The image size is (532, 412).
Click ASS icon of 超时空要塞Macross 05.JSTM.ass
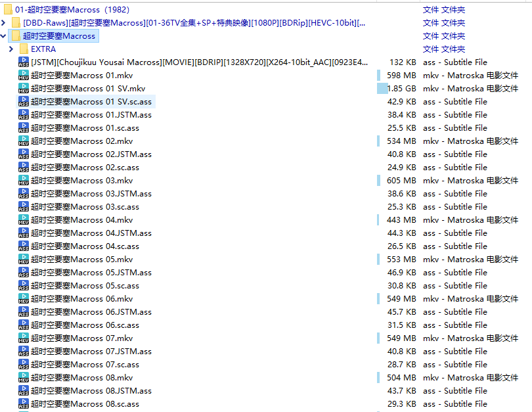tap(24, 273)
